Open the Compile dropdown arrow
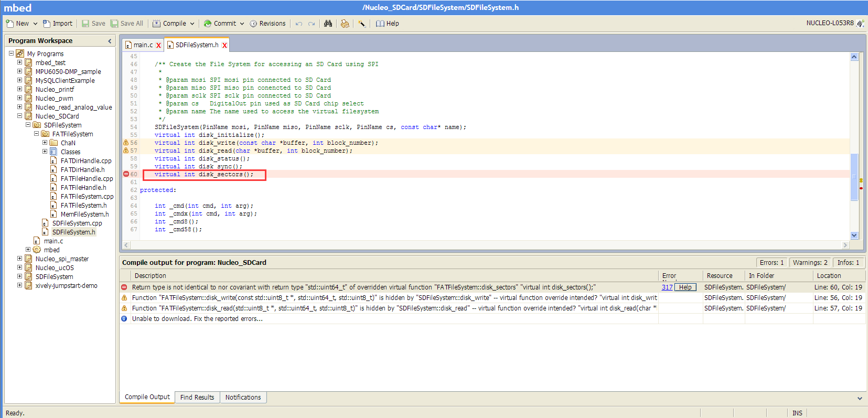The width and height of the screenshot is (868, 418). [x=192, y=24]
